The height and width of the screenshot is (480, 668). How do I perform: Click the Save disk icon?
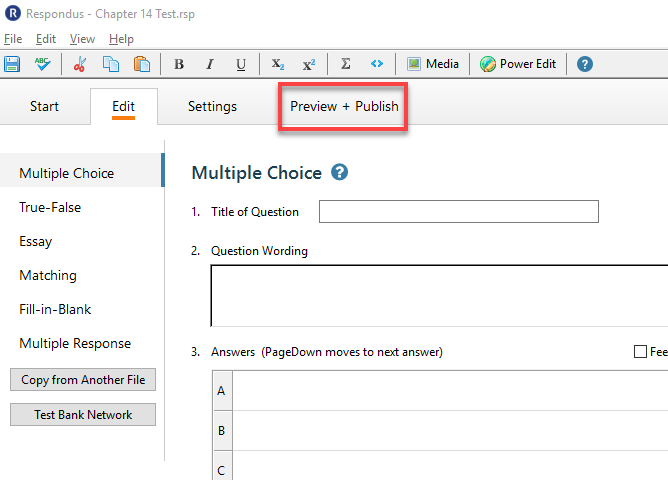click(12, 64)
